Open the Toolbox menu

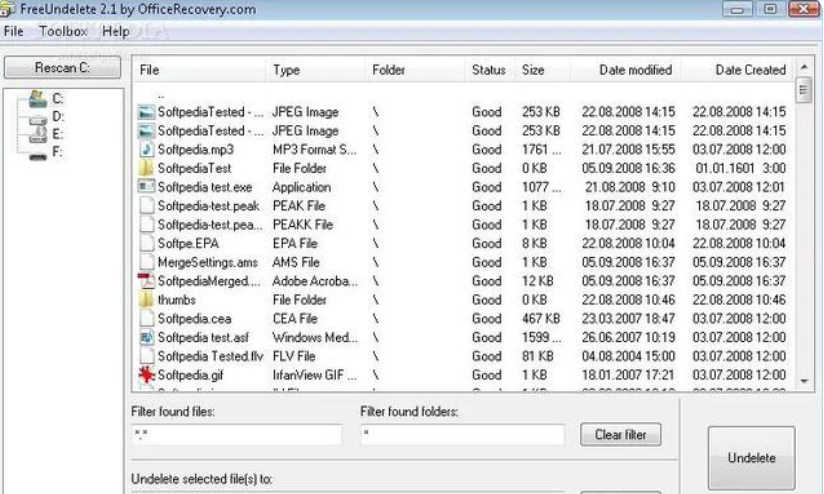coord(63,32)
